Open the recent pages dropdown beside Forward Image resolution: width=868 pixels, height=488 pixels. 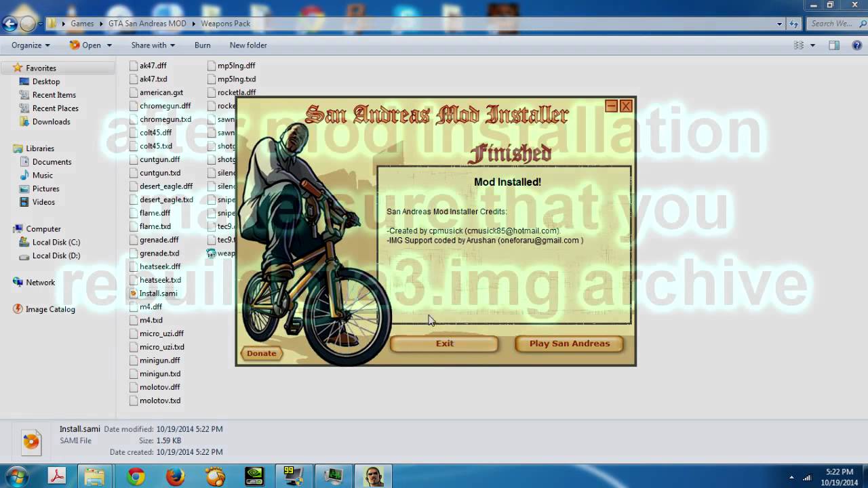coord(41,24)
